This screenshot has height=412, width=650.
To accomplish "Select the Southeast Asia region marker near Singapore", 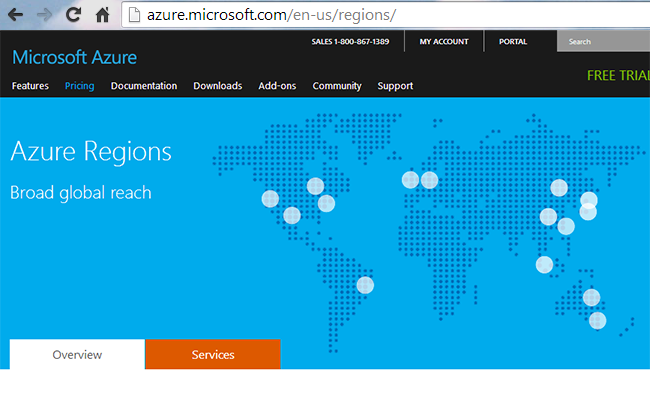I will click(x=544, y=264).
